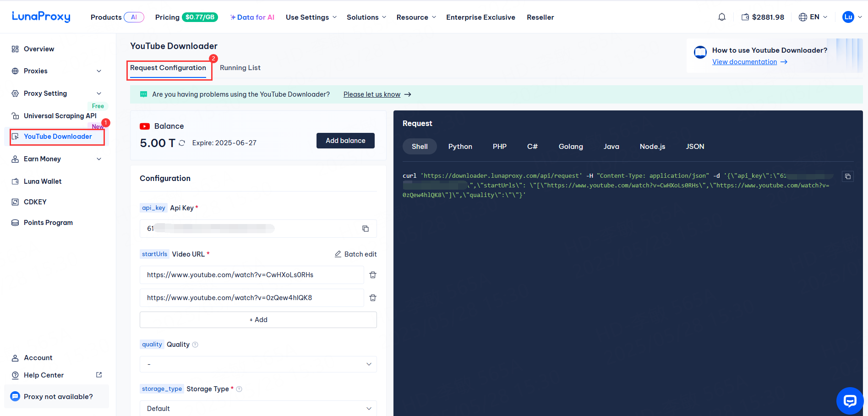The image size is (868, 416).
Task: Switch to the Running List tab
Action: tap(240, 68)
